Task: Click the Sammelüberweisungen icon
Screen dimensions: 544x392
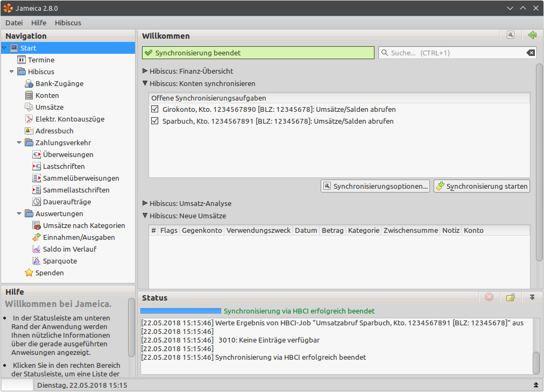Action: pos(37,178)
